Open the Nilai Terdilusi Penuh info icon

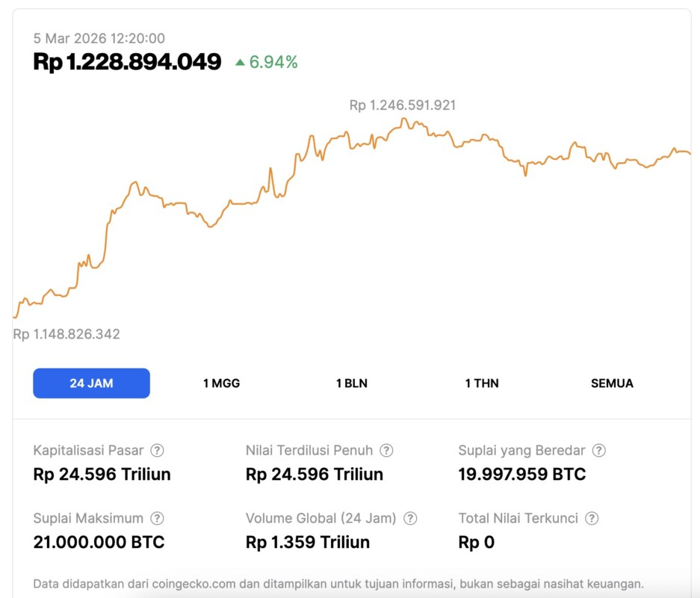coord(386,450)
